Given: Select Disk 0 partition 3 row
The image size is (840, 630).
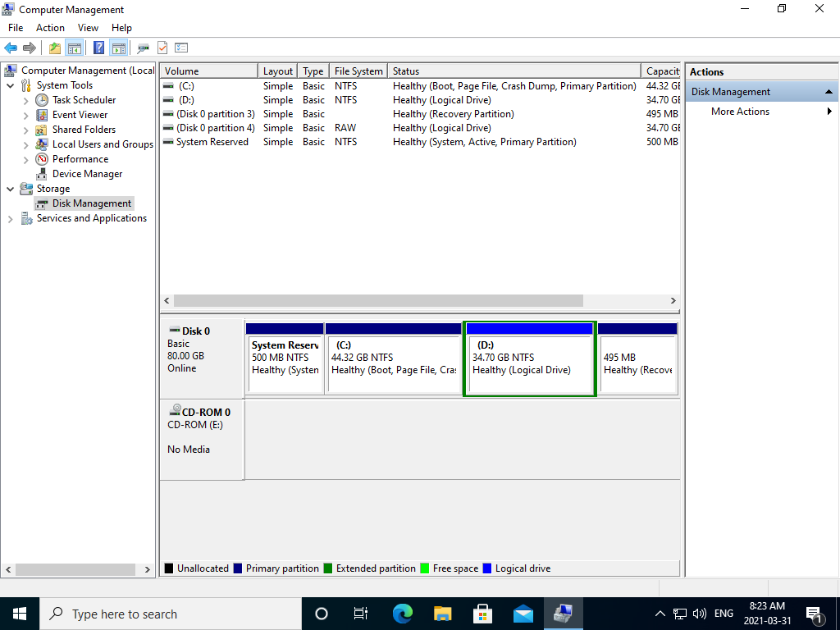Looking at the screenshot, I should (x=421, y=114).
